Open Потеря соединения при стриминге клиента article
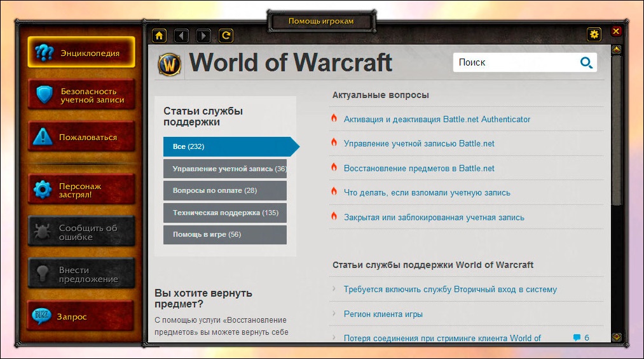The height and width of the screenshot is (359, 644). pos(442,338)
